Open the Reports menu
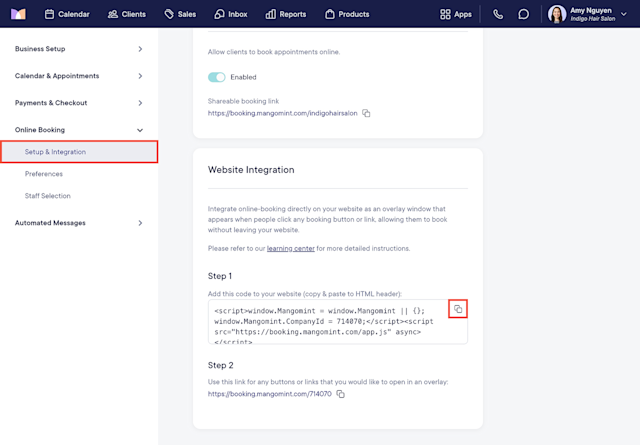 [286, 14]
